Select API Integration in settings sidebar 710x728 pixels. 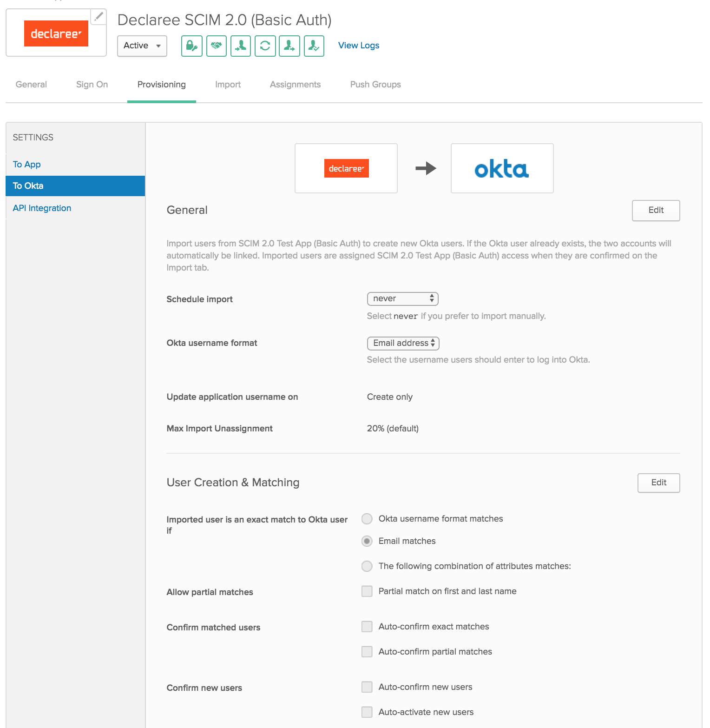42,208
